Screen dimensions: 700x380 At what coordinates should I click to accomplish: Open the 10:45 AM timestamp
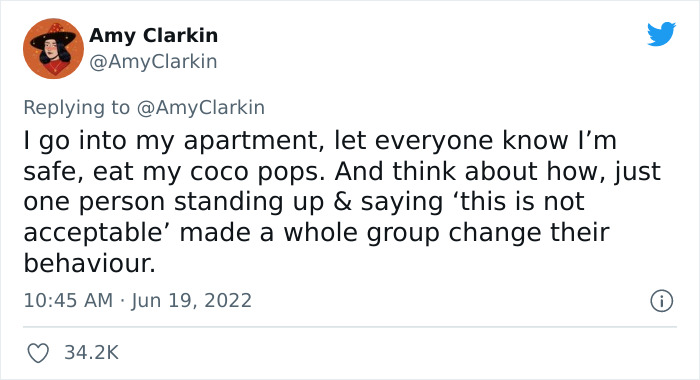pos(68,301)
